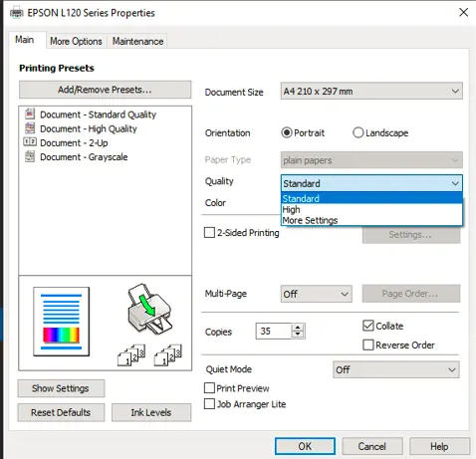The image size is (476, 459).
Task: Tick the Print Preview checkbox
Action: coord(209,387)
